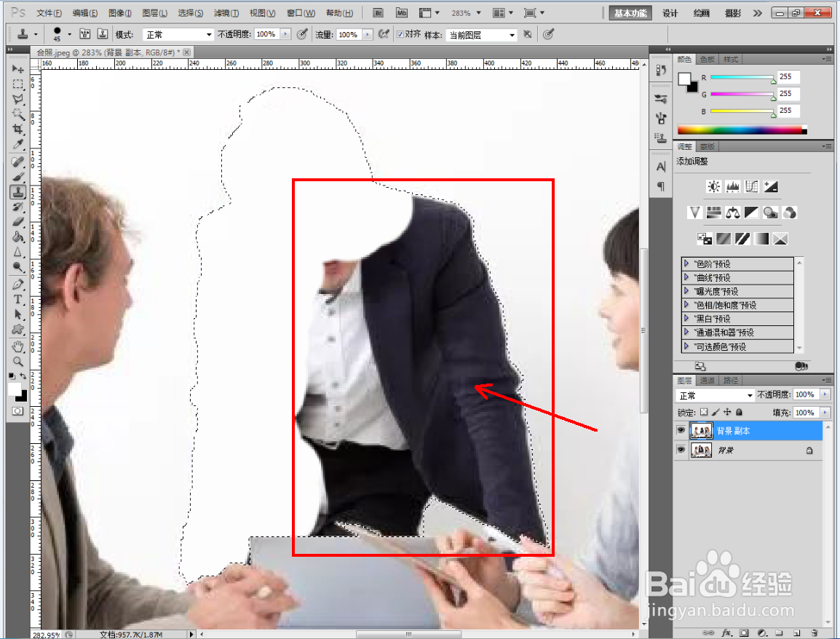This screenshot has width=840, height=639.
Task: Select the Paint Bucket tool
Action: click(17, 237)
